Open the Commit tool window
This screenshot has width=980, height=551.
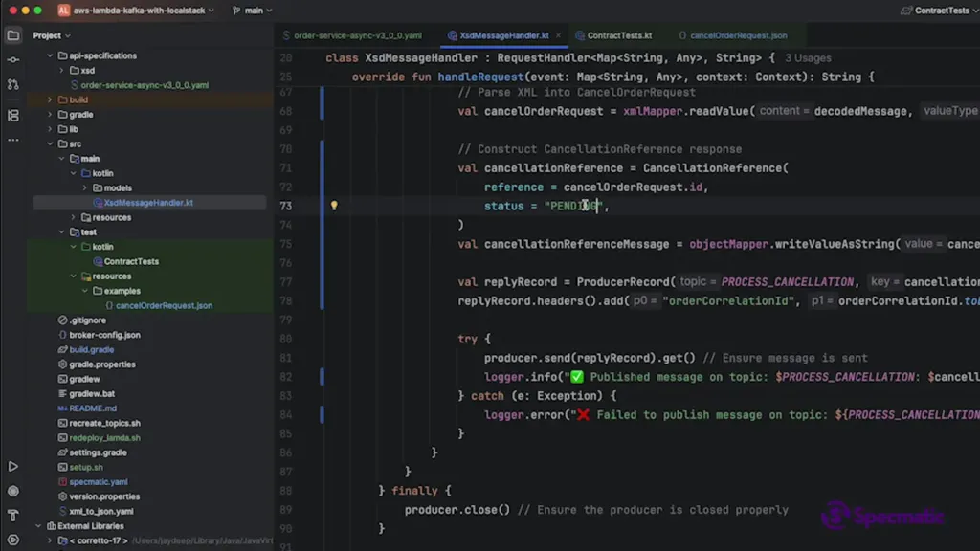(x=12, y=60)
